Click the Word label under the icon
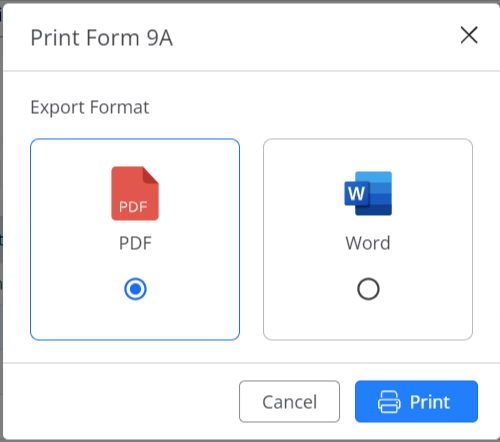 tap(368, 243)
